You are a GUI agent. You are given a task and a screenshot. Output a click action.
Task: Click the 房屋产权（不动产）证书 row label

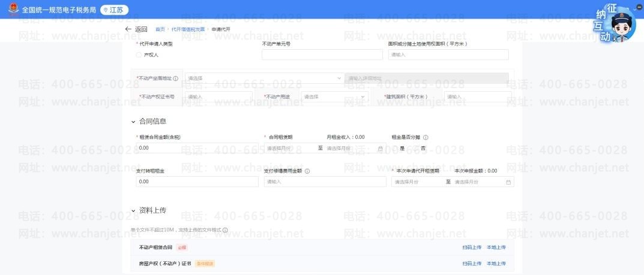pyautogui.click(x=165, y=264)
